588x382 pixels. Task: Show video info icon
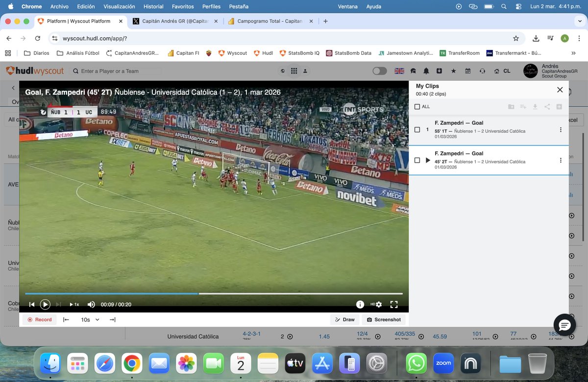click(x=360, y=305)
